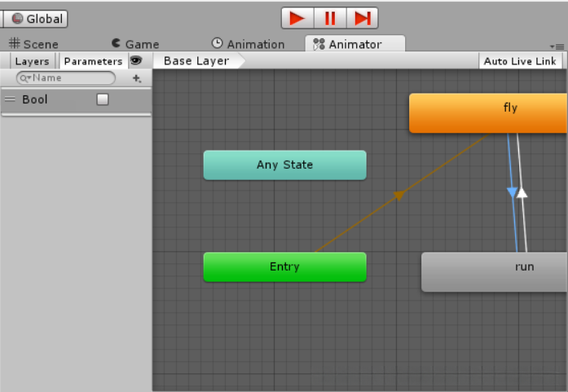Show the Layers panel
Screen dimensions: 568x392
point(32,61)
